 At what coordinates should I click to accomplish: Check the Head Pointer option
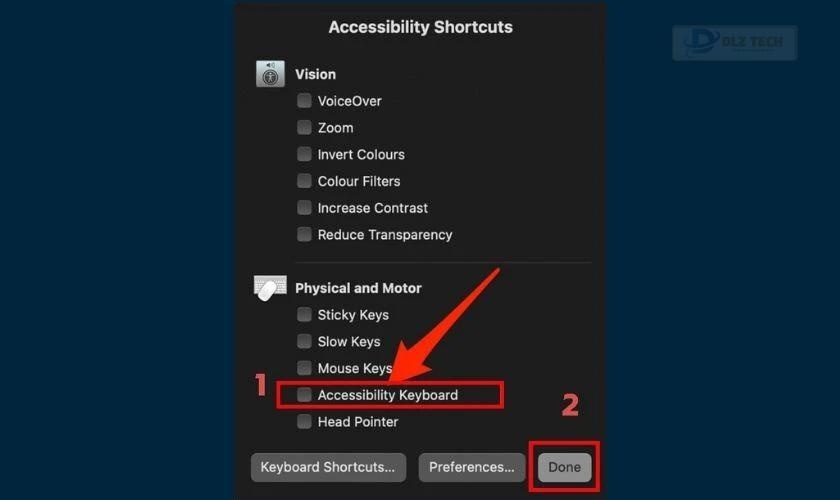pos(304,421)
